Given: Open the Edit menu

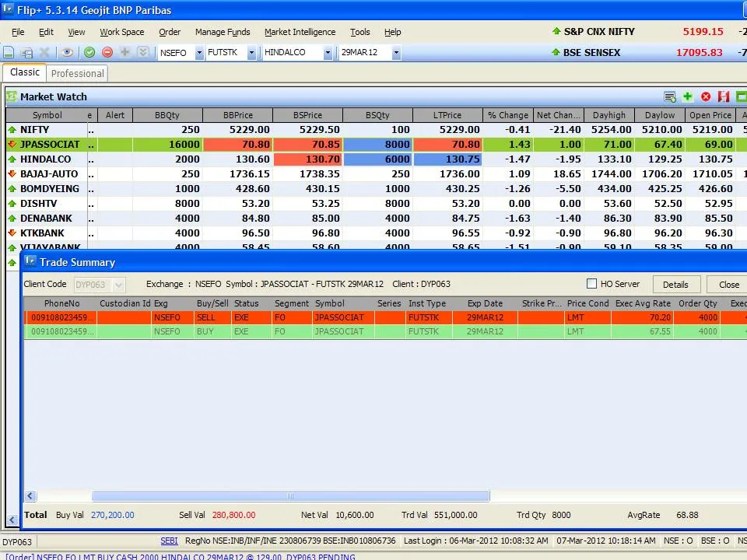Looking at the screenshot, I should [x=46, y=32].
